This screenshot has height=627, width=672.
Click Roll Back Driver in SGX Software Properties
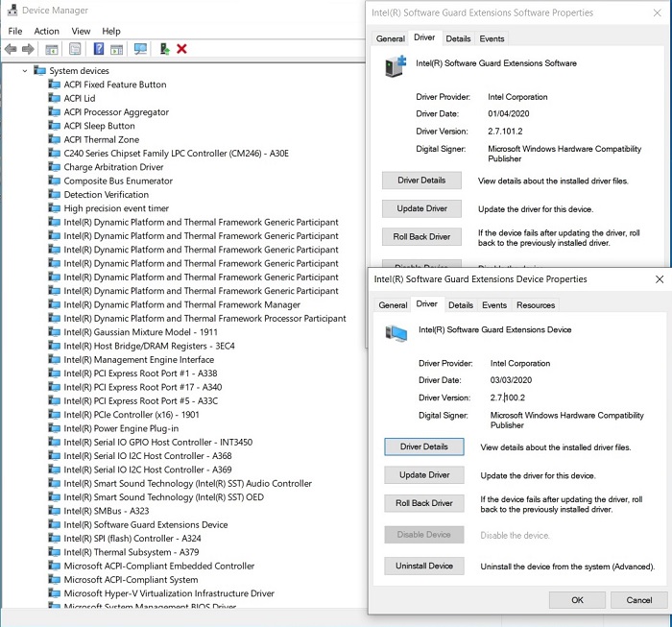(x=421, y=236)
